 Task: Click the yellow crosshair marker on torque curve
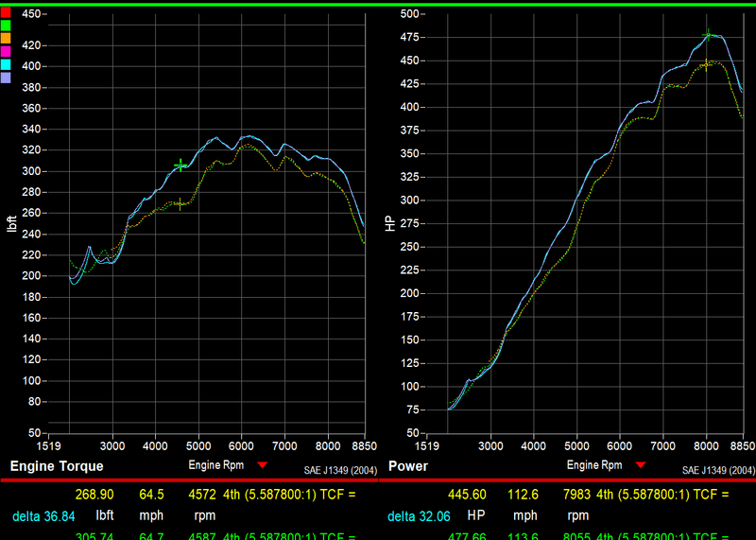[x=180, y=203]
